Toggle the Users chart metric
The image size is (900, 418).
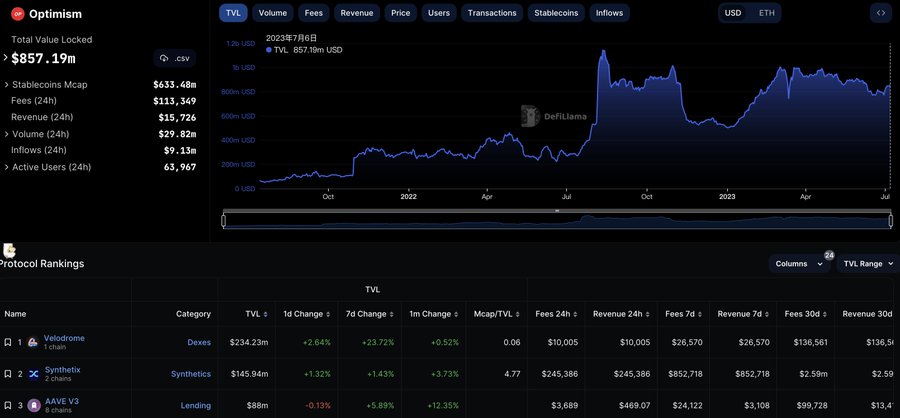pyautogui.click(x=439, y=13)
